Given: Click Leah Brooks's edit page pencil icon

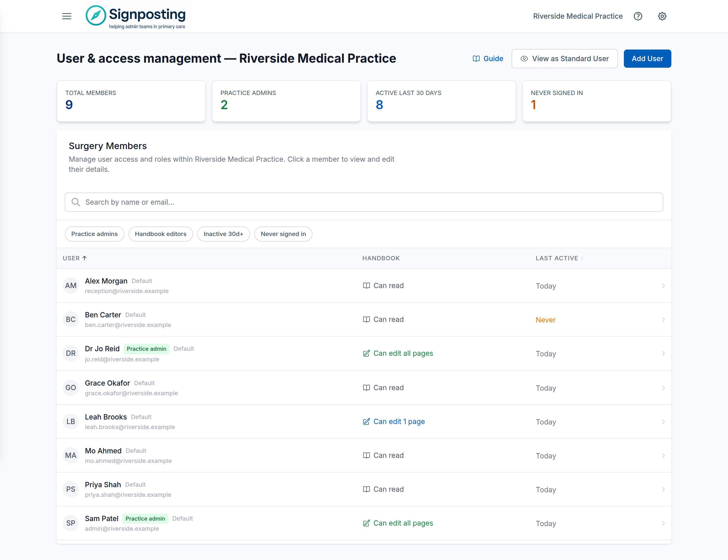Looking at the screenshot, I should pos(366,422).
